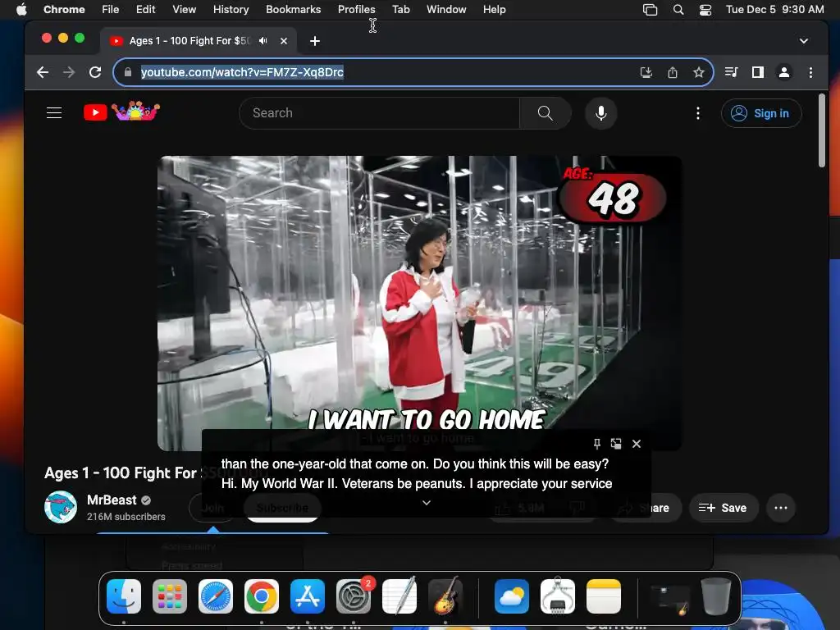Open YouTube hamburger guide menu
Viewport: 840px width, 630px height.
point(54,113)
